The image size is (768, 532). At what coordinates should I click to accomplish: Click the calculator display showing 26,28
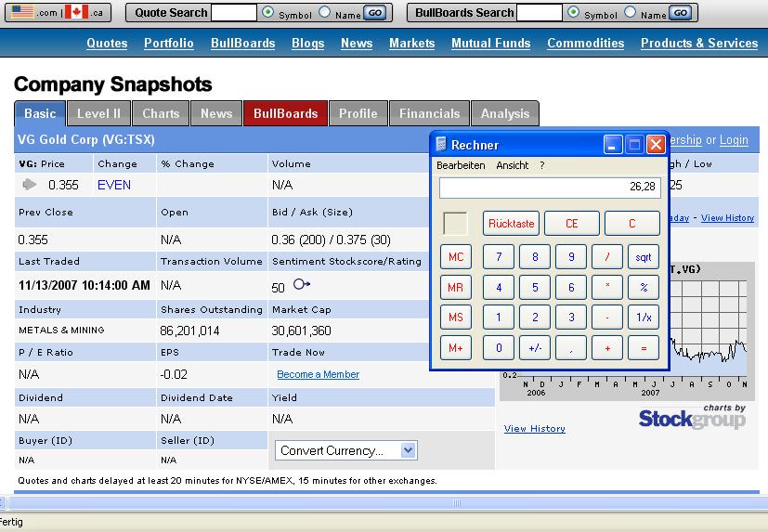[x=550, y=188]
